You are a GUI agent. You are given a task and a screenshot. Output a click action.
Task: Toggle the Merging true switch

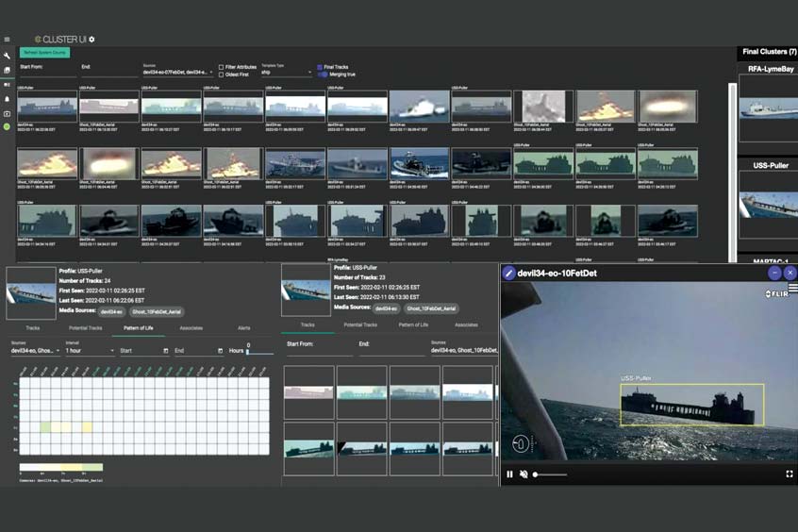click(x=323, y=75)
